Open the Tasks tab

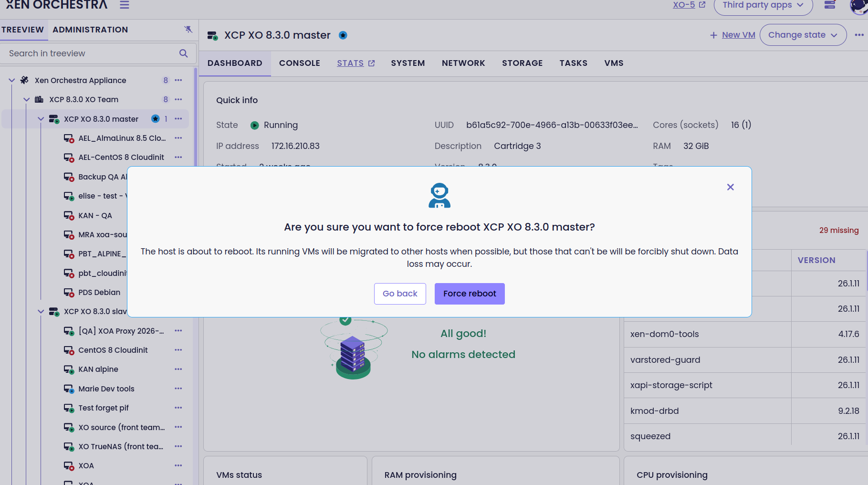click(x=574, y=63)
